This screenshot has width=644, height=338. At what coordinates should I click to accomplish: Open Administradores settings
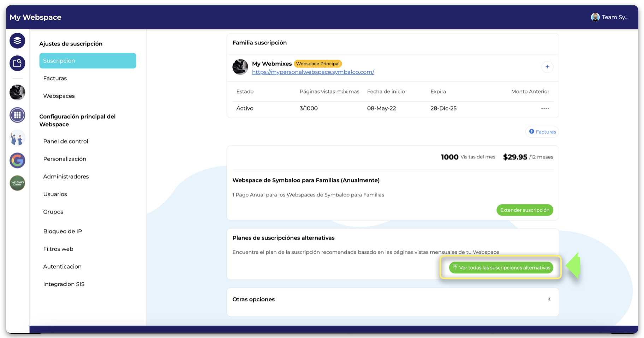coord(66,176)
